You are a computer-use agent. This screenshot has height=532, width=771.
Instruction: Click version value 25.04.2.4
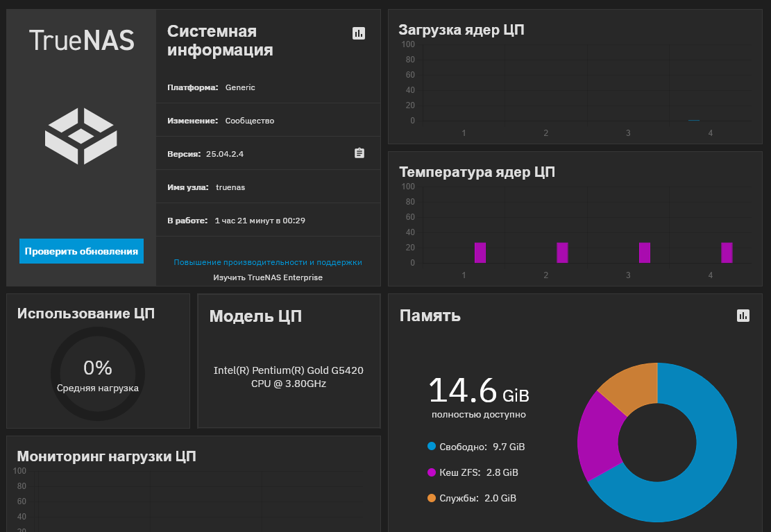(x=225, y=154)
